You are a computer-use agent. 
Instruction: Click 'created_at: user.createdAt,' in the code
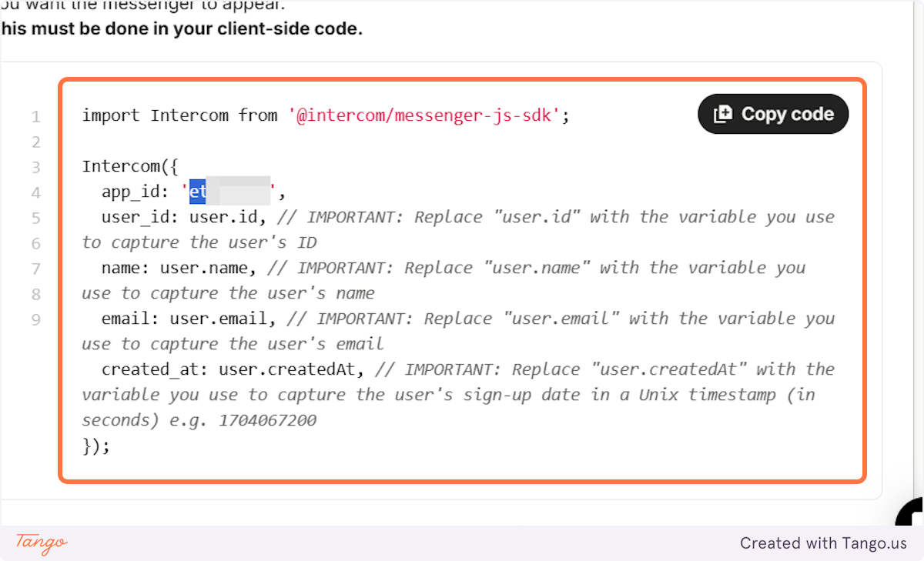233,369
